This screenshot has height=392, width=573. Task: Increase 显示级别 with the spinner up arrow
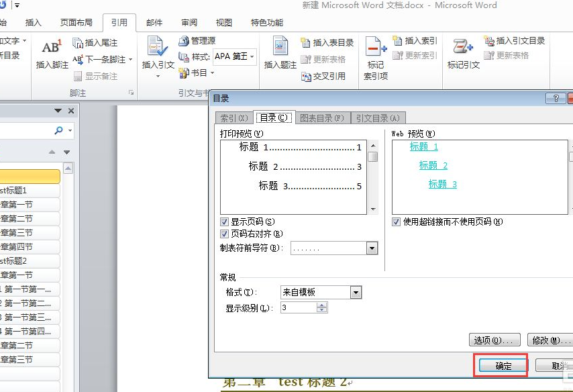tap(322, 305)
